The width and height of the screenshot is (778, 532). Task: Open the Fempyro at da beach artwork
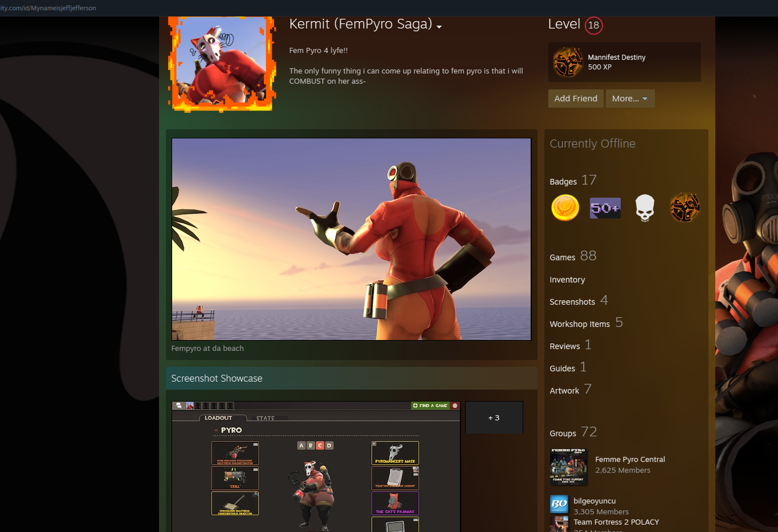351,239
